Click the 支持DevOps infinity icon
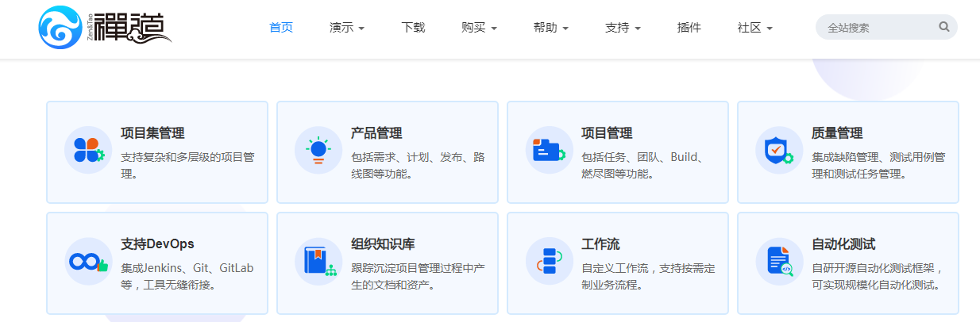980x322 pixels. coord(88,261)
